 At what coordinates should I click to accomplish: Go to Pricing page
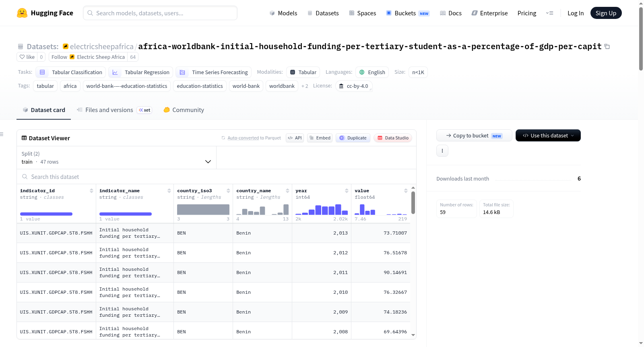click(527, 13)
